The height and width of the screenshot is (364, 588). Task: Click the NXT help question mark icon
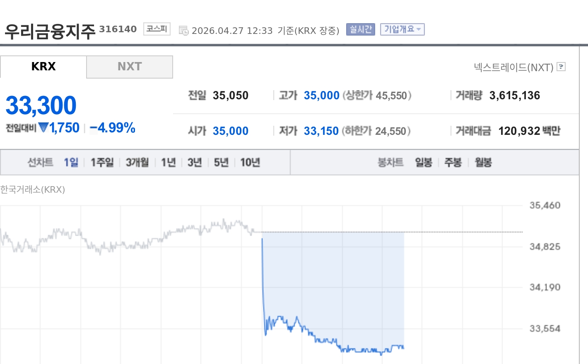561,67
